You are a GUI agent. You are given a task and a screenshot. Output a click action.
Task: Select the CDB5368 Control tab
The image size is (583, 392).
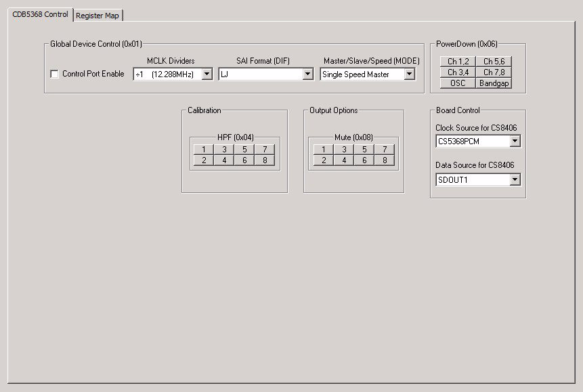[37, 14]
